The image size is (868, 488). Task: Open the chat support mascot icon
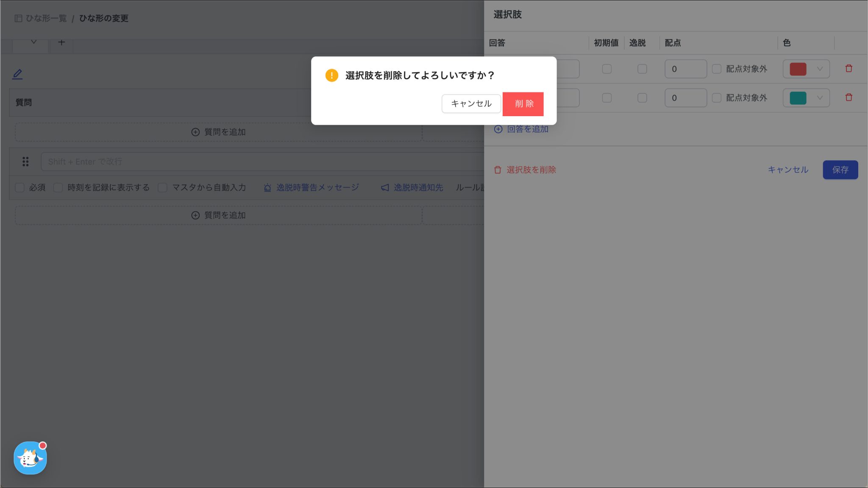pos(30,458)
